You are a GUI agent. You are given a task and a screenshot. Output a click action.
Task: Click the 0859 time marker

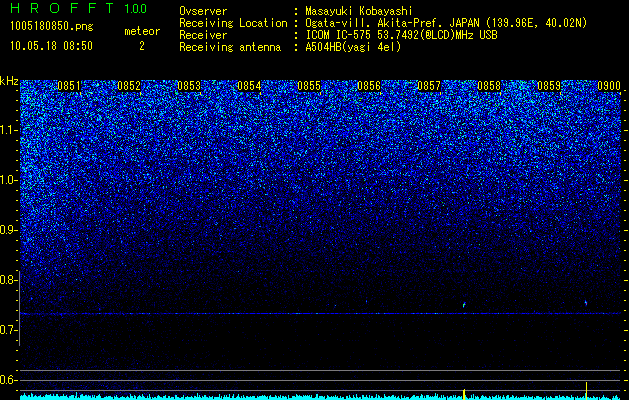tap(549, 86)
